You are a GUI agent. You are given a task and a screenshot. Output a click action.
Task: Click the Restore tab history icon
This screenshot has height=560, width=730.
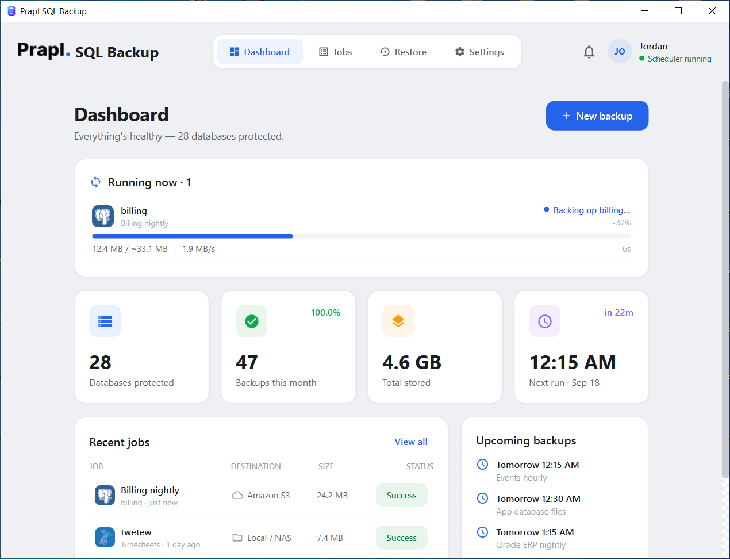point(385,52)
